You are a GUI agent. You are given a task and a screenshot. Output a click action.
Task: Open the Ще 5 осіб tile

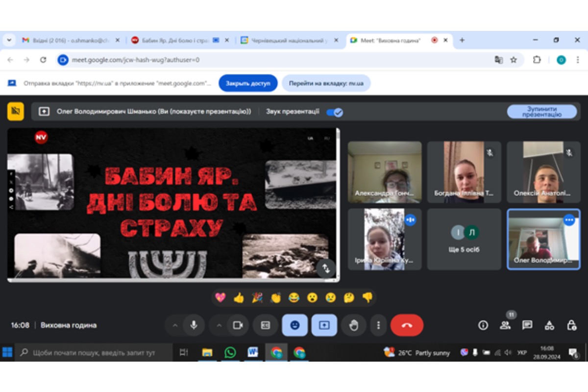coord(464,239)
